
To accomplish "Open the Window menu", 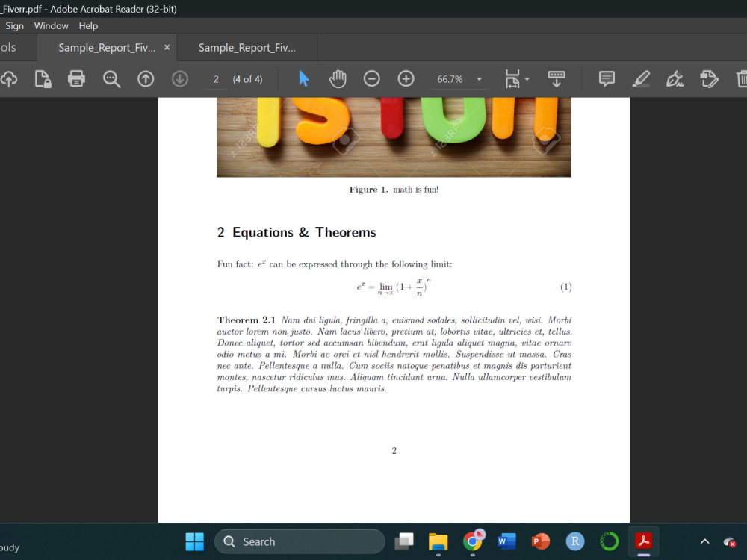I will [51, 25].
